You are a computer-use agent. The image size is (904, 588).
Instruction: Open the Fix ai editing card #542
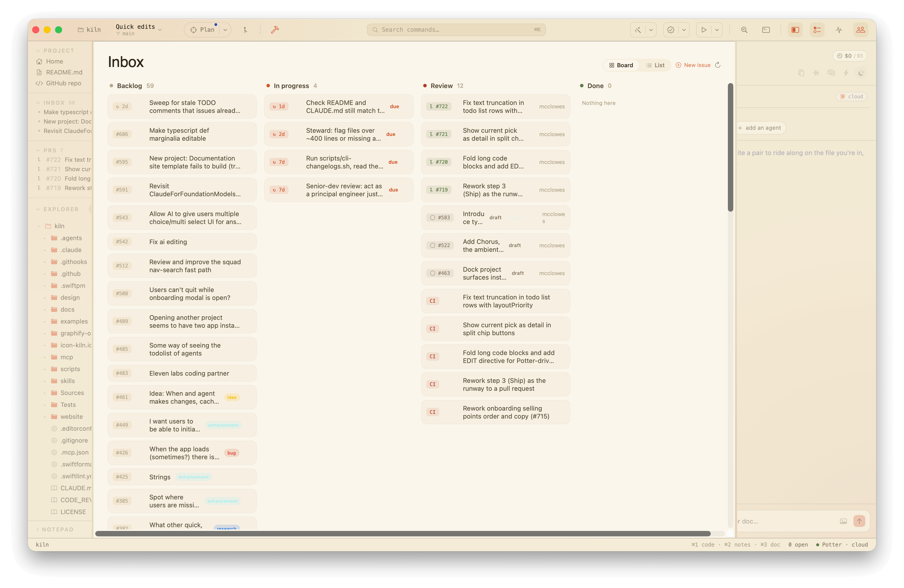click(182, 242)
